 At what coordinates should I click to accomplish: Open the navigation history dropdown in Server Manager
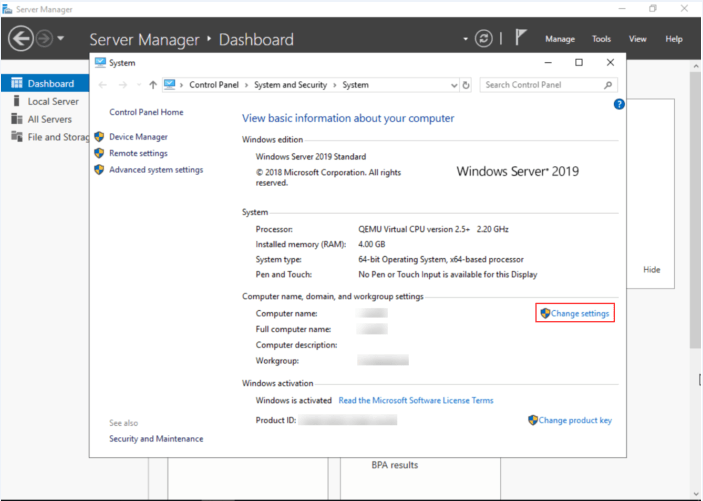coord(61,38)
